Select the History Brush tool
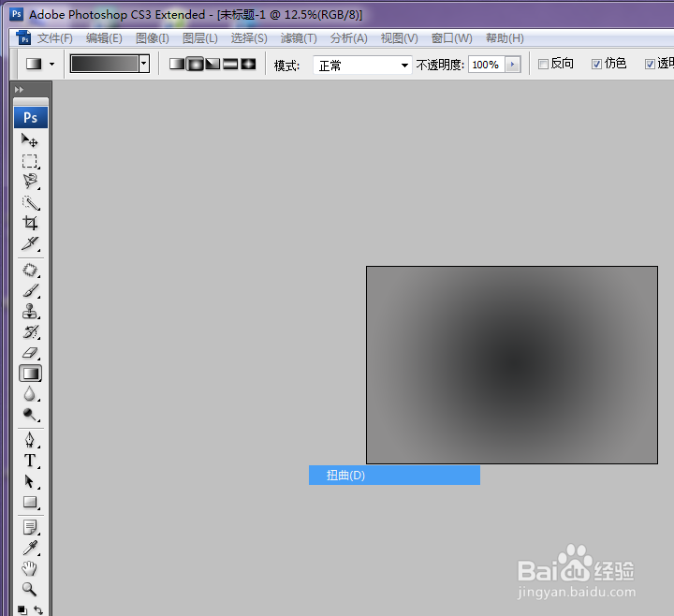674x616 pixels. tap(30, 331)
